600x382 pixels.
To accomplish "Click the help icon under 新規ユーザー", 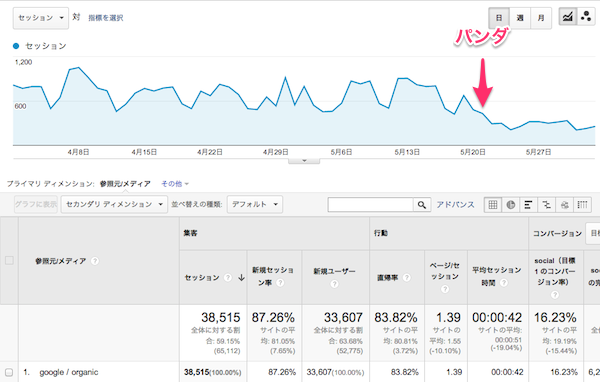I will 334,284.
